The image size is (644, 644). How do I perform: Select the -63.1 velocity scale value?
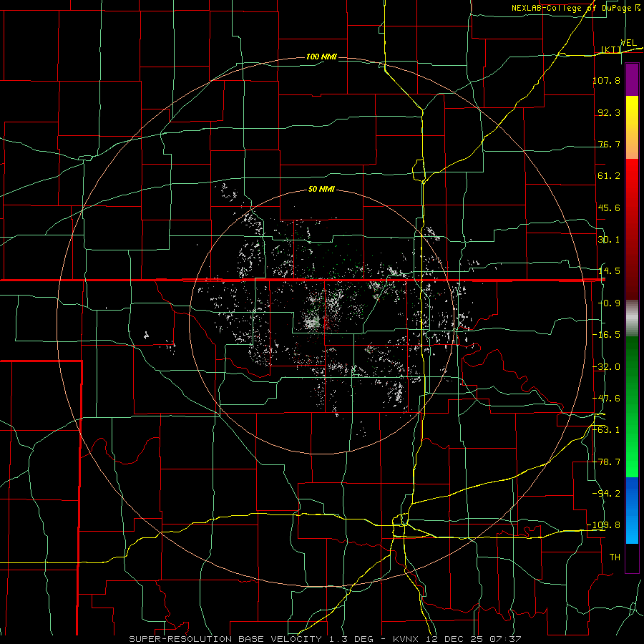point(606,429)
